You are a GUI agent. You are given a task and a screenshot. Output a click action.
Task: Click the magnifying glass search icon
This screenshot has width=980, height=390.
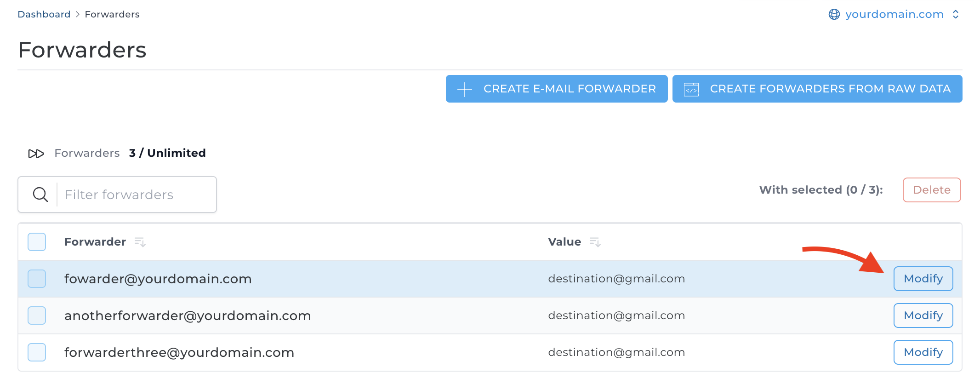pyautogui.click(x=40, y=195)
